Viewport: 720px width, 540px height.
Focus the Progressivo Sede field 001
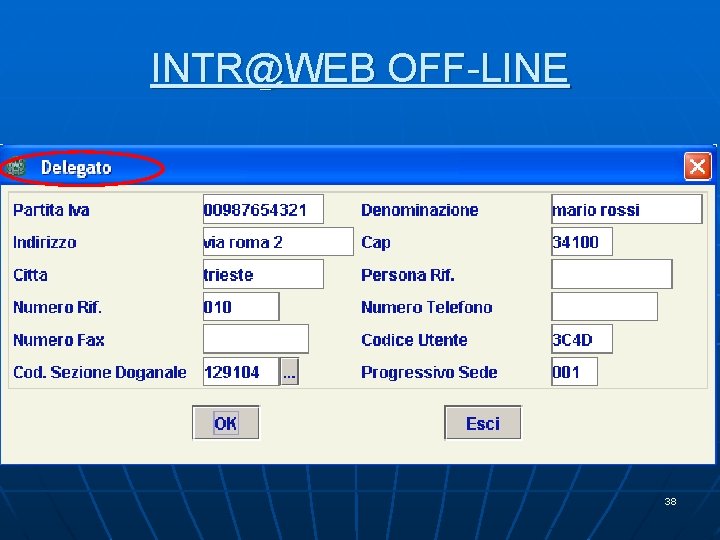[574, 371]
